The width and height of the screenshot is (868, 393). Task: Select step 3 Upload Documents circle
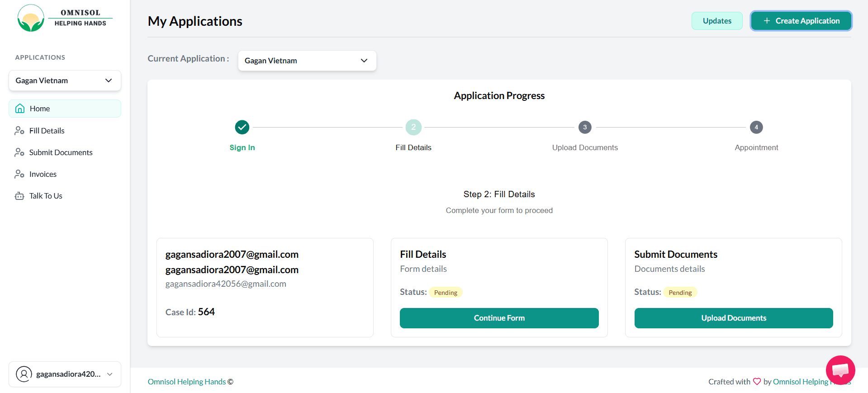coord(584,127)
